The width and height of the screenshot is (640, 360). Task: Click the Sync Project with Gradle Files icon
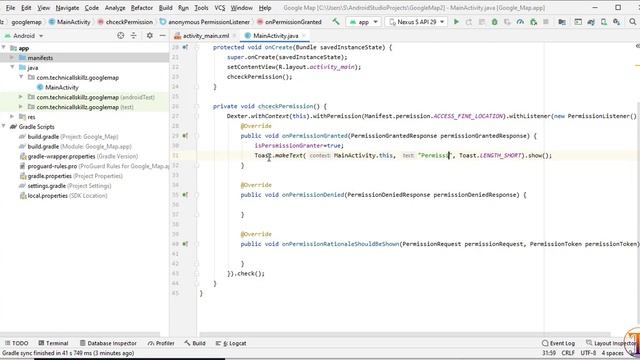(x=591, y=22)
